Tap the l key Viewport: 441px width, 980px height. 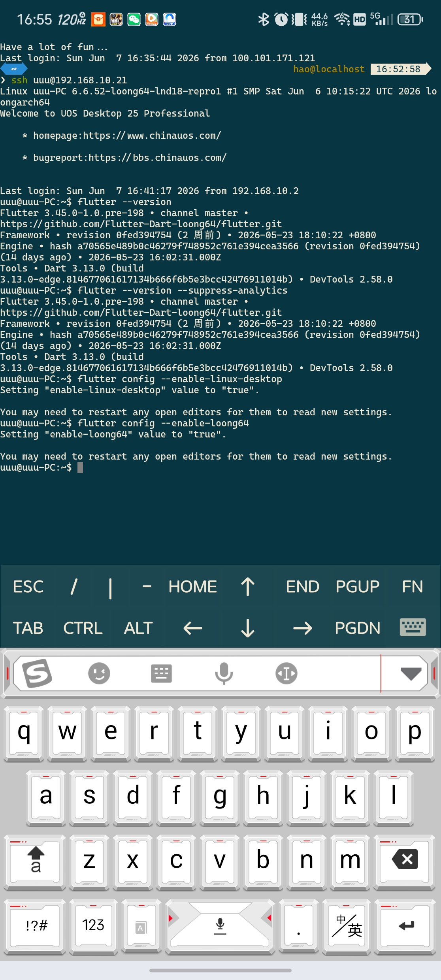(x=394, y=798)
